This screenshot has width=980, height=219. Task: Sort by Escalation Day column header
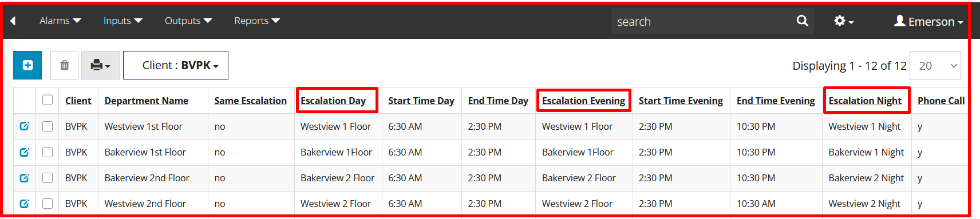click(x=333, y=101)
